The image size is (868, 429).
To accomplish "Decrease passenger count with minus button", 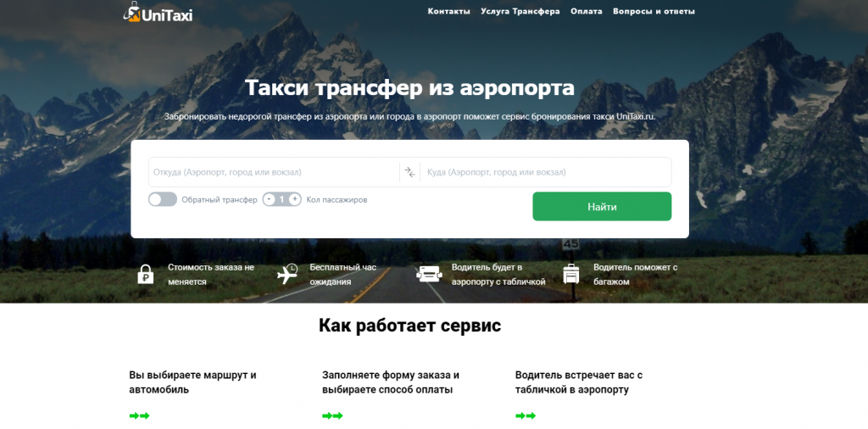I will point(269,199).
